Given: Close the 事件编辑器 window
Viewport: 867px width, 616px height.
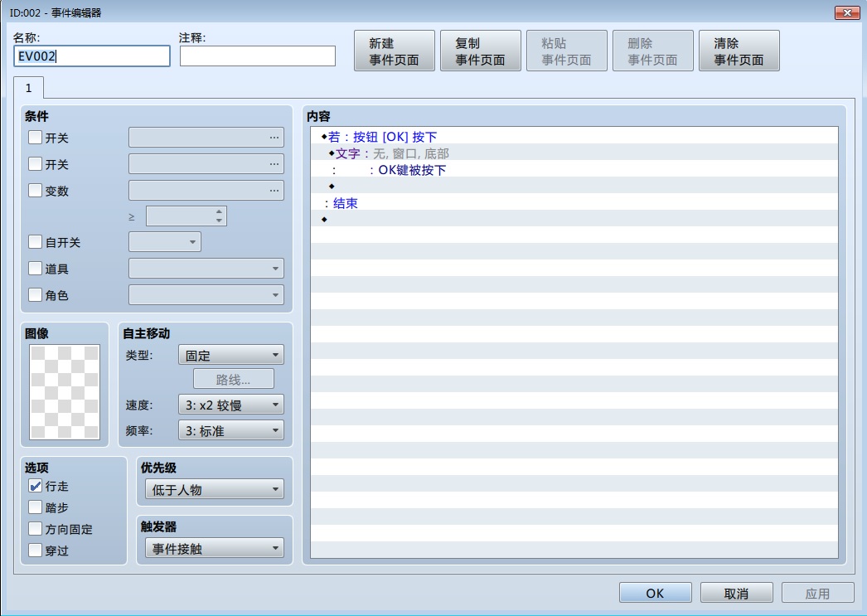Looking at the screenshot, I should 847,12.
